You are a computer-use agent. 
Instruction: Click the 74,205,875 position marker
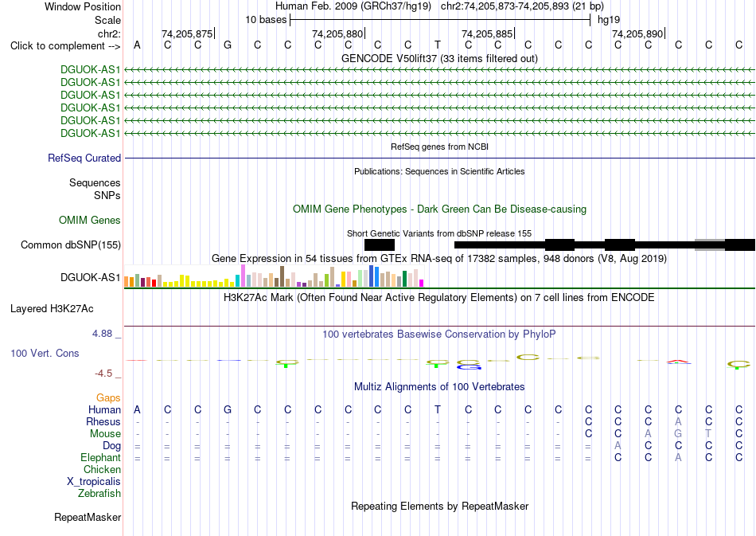tap(187, 33)
